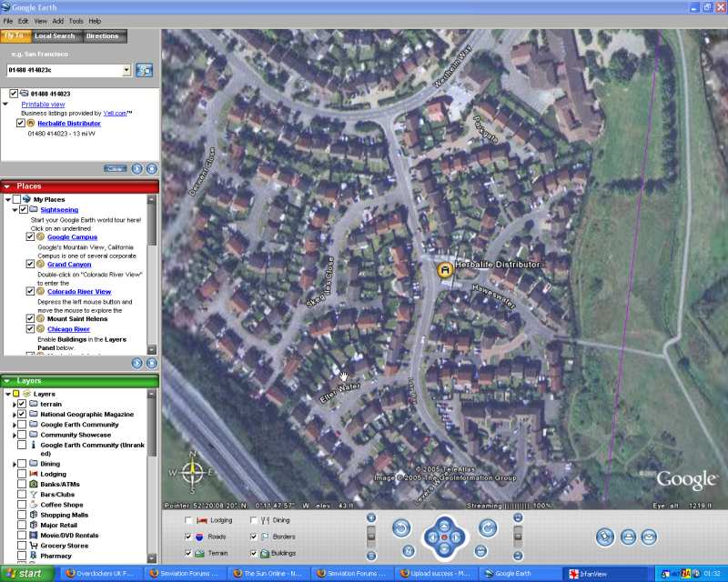Expand the Community Showcase folder
The height and width of the screenshot is (582, 728).
(15, 435)
